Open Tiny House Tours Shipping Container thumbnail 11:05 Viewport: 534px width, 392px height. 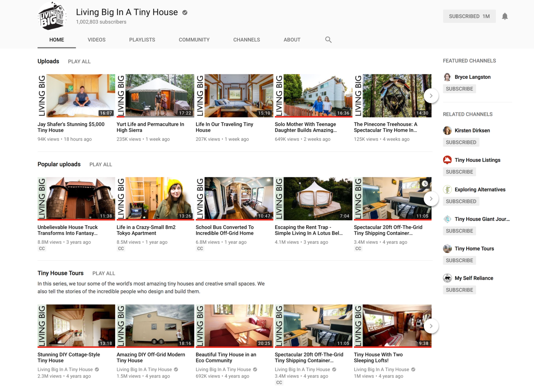(313, 326)
